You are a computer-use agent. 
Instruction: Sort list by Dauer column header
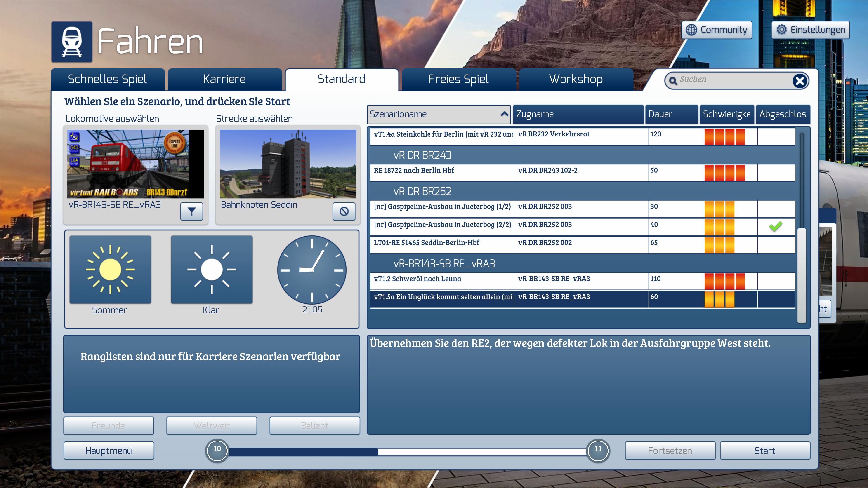[670, 114]
